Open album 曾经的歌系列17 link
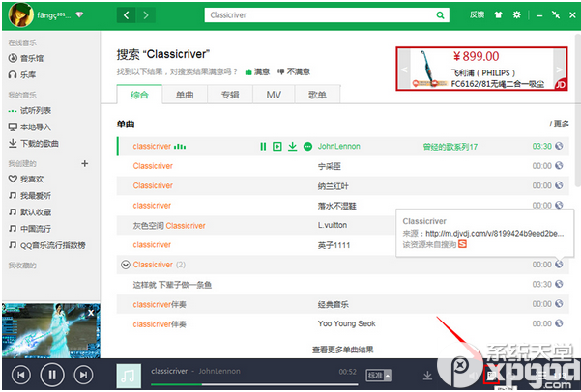Image resolution: width=581 pixels, height=392 pixels. (x=450, y=147)
